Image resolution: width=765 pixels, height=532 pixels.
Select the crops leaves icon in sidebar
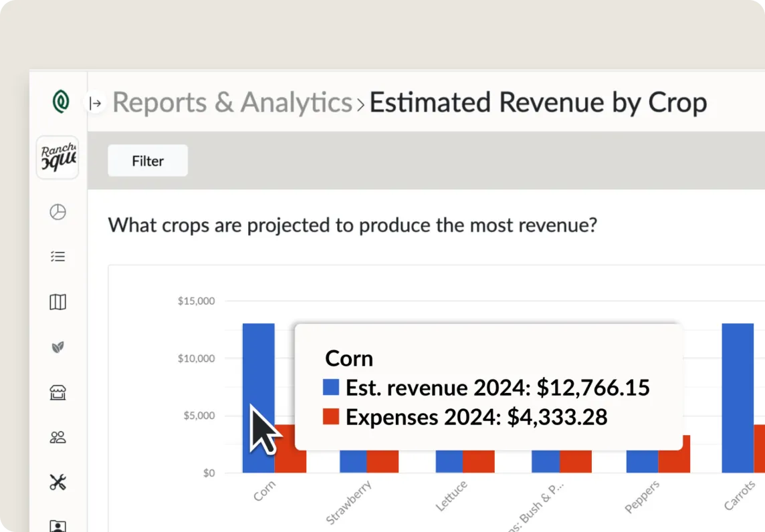click(58, 347)
